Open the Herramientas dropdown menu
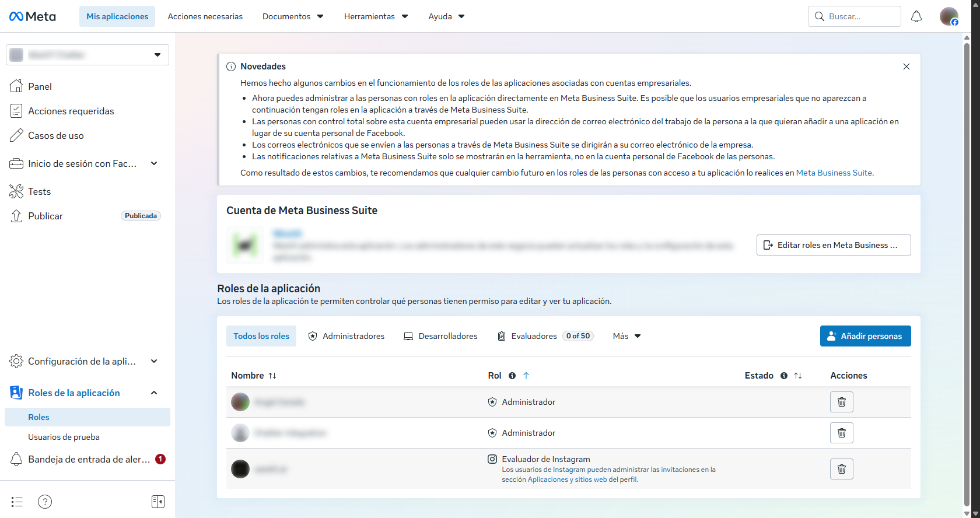 [376, 16]
